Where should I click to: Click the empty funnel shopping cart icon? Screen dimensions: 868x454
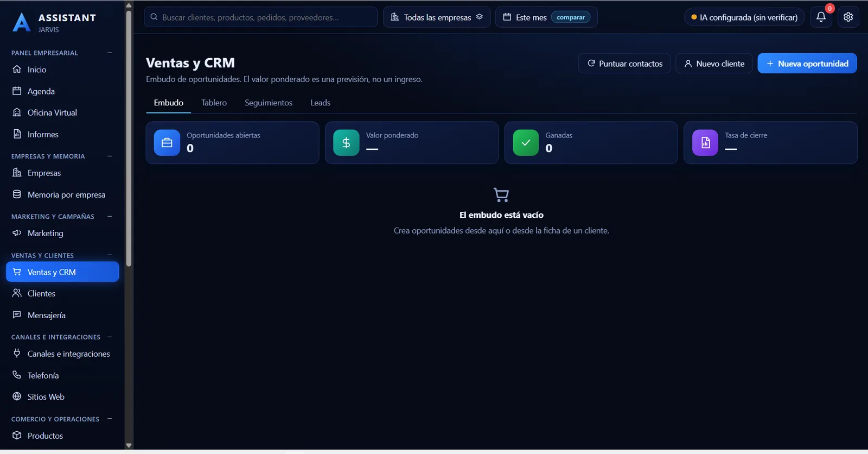pos(501,194)
